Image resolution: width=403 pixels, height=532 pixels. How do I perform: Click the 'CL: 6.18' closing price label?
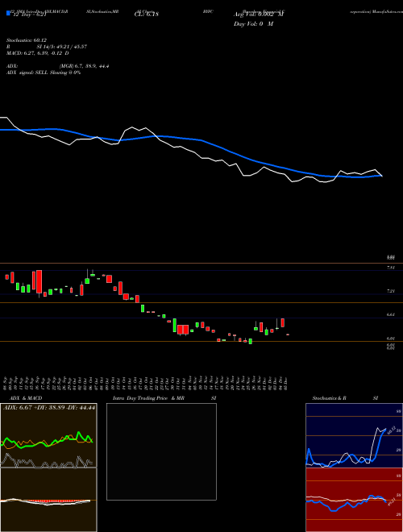coord(146,15)
